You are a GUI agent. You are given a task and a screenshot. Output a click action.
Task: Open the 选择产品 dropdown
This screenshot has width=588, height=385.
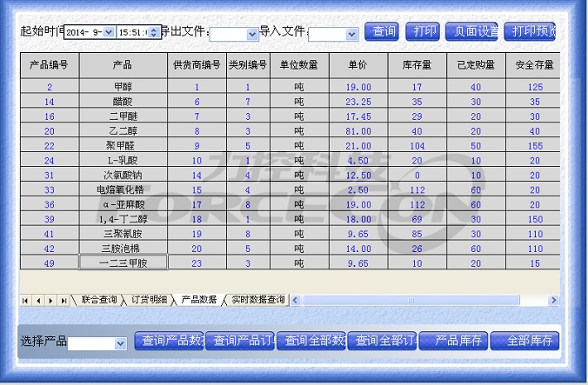(120, 343)
